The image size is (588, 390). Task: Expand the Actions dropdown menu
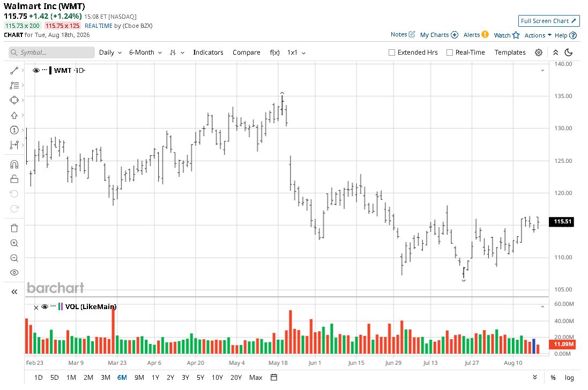pyautogui.click(x=538, y=35)
